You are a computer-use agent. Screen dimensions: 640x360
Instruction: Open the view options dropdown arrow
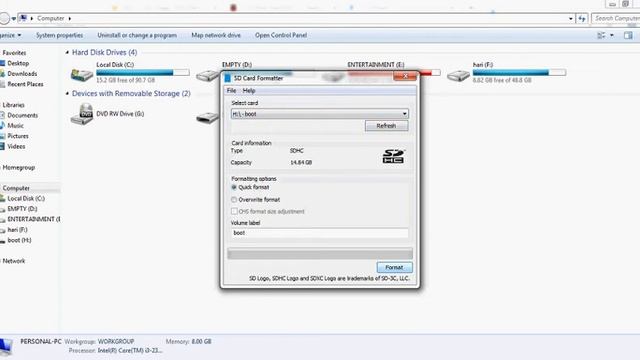[612, 36]
